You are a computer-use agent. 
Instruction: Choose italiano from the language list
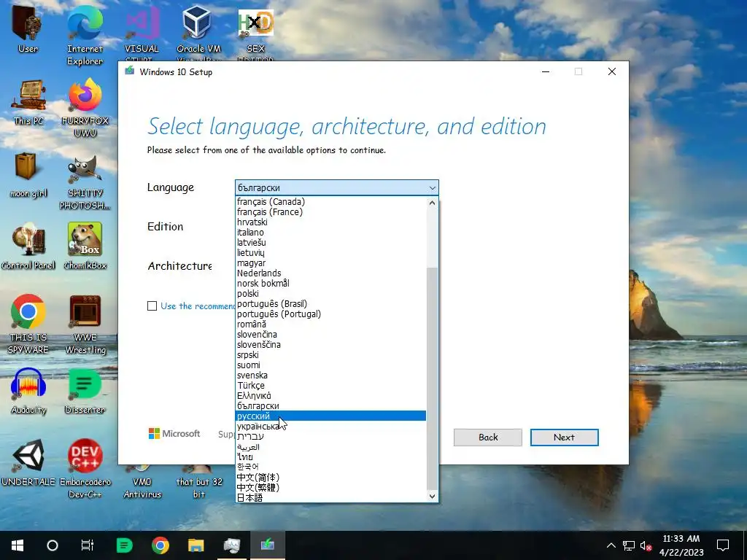tap(330, 233)
